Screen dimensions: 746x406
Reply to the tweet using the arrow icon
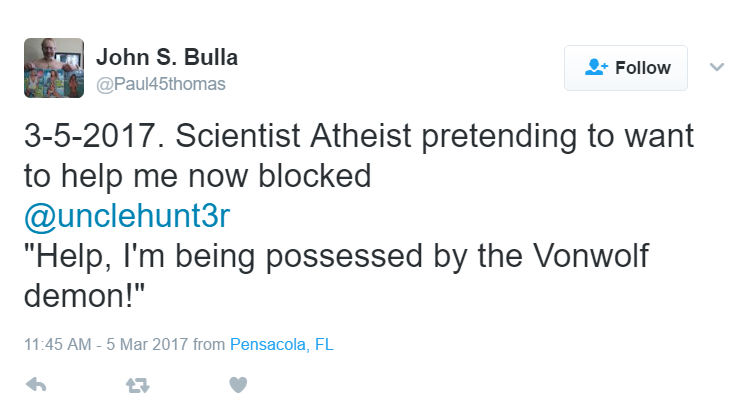tap(36, 385)
